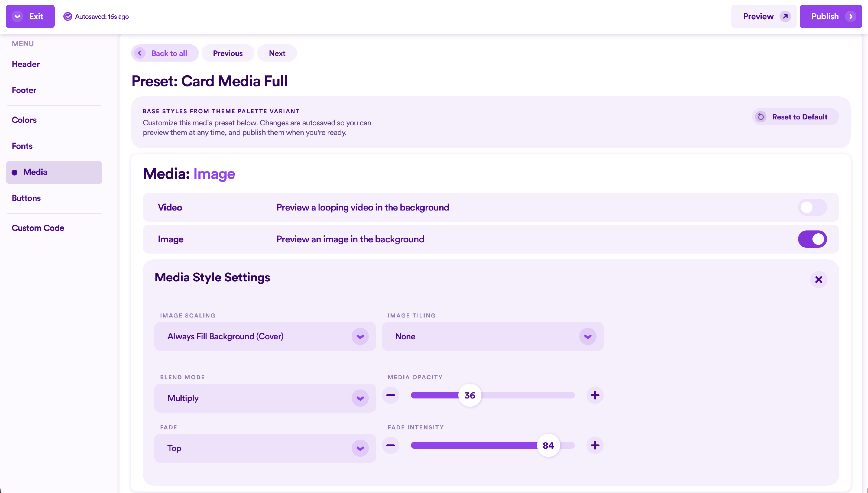Increase Fade Intensity with the plus icon

pos(595,445)
